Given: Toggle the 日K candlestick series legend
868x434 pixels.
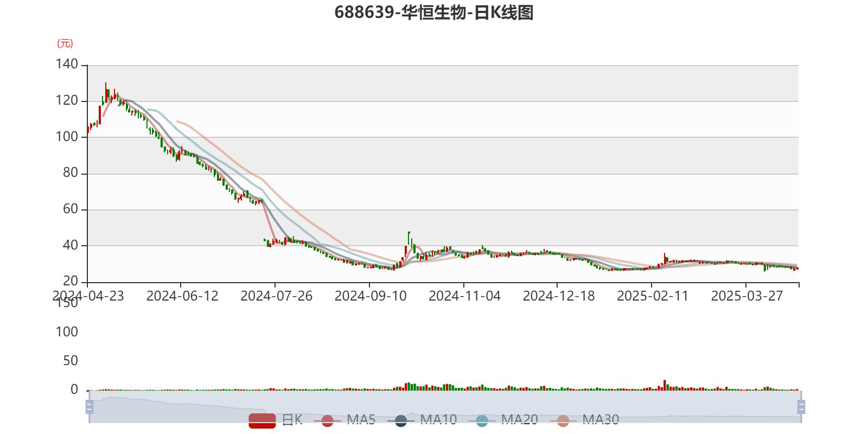Looking at the screenshot, I should point(276,420).
